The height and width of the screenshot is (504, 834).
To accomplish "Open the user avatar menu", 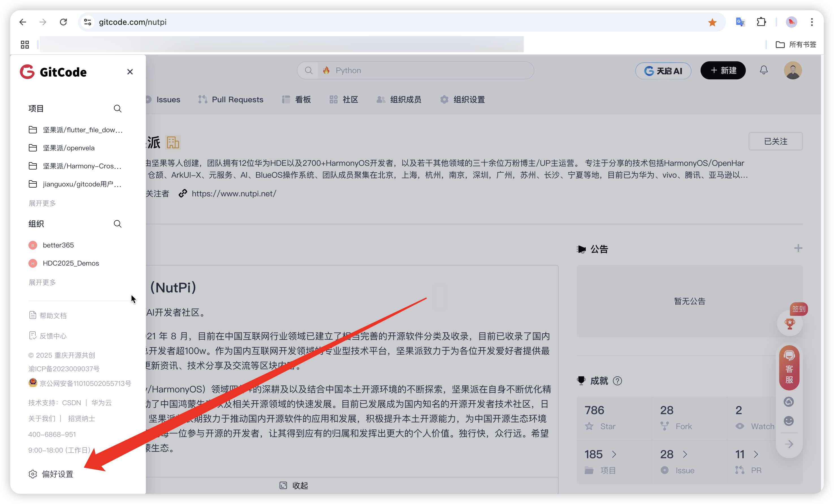I will click(793, 70).
